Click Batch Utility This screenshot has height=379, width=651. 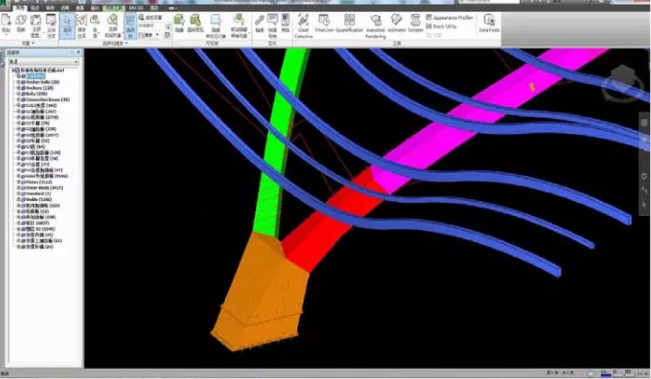coord(441,26)
